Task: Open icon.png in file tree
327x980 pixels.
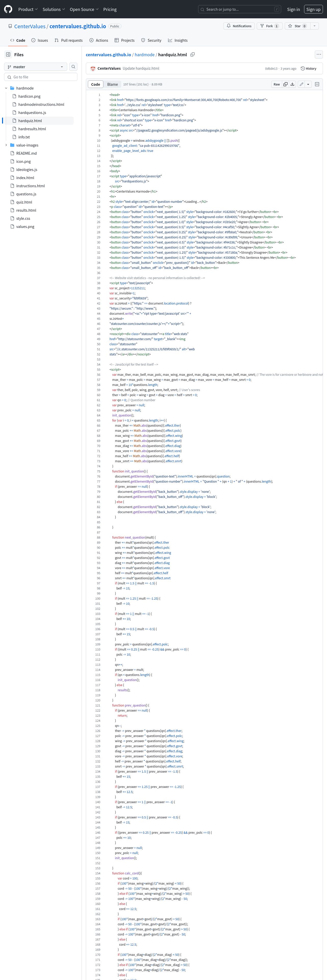Action: (x=23, y=161)
